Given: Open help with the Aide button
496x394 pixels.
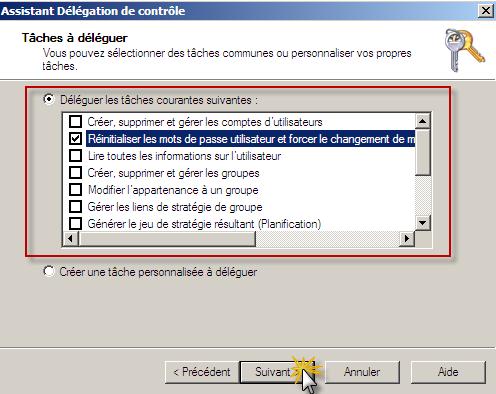Looking at the screenshot, I should point(448,372).
